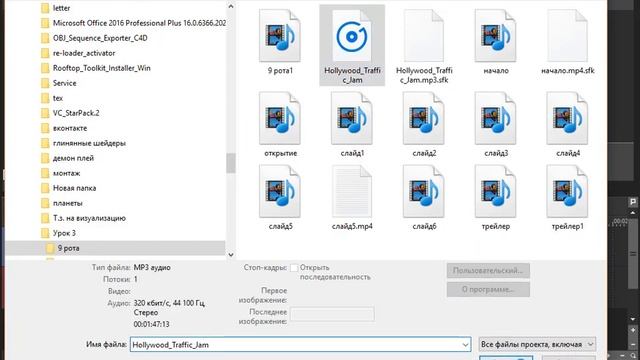Click the folder tree scrollbar thumb

click(231, 163)
